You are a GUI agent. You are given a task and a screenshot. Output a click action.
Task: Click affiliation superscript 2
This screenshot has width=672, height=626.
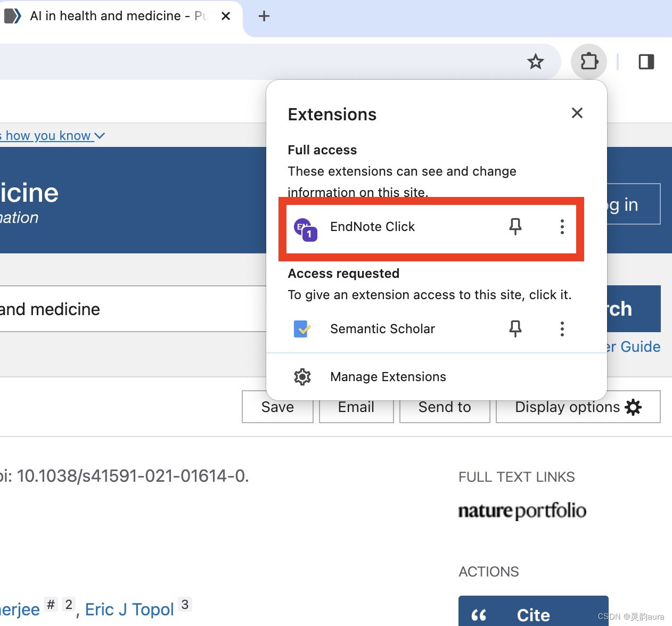click(69, 605)
